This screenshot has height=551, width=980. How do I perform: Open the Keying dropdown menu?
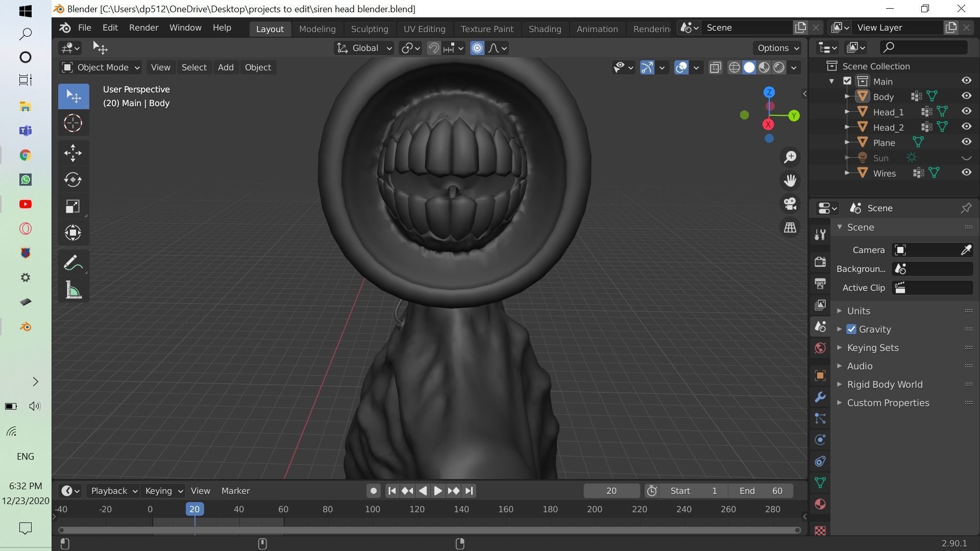tap(163, 491)
